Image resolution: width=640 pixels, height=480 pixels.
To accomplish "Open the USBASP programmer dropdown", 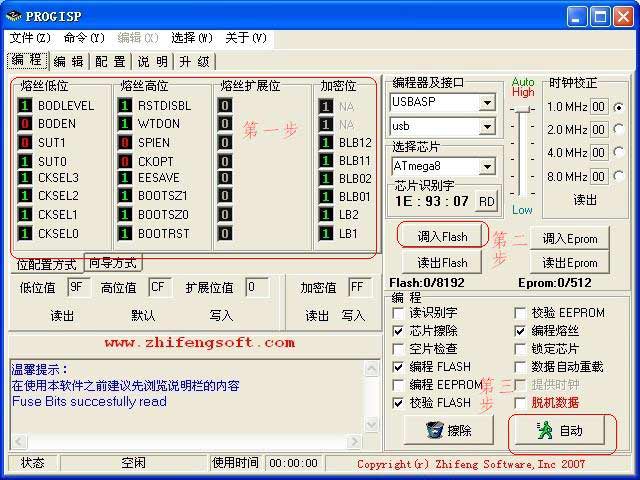I will 487,103.
